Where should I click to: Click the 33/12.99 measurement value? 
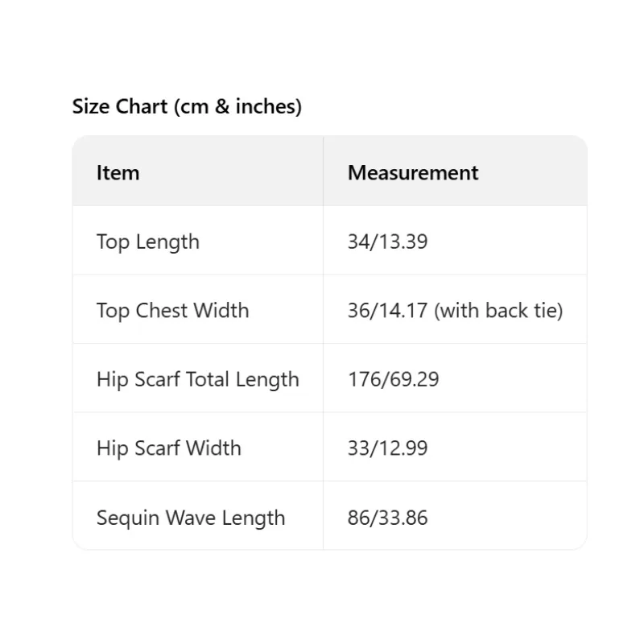(387, 448)
